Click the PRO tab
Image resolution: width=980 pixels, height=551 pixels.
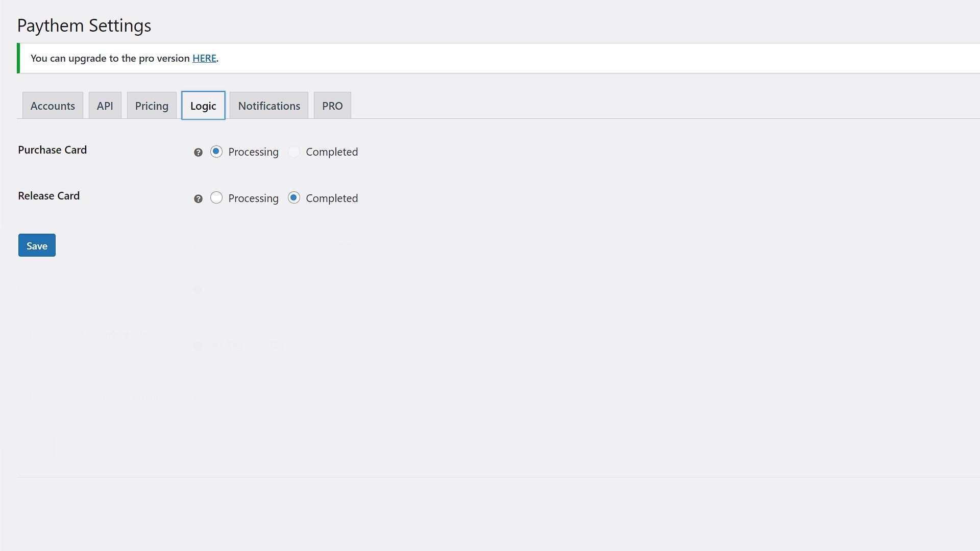point(332,106)
